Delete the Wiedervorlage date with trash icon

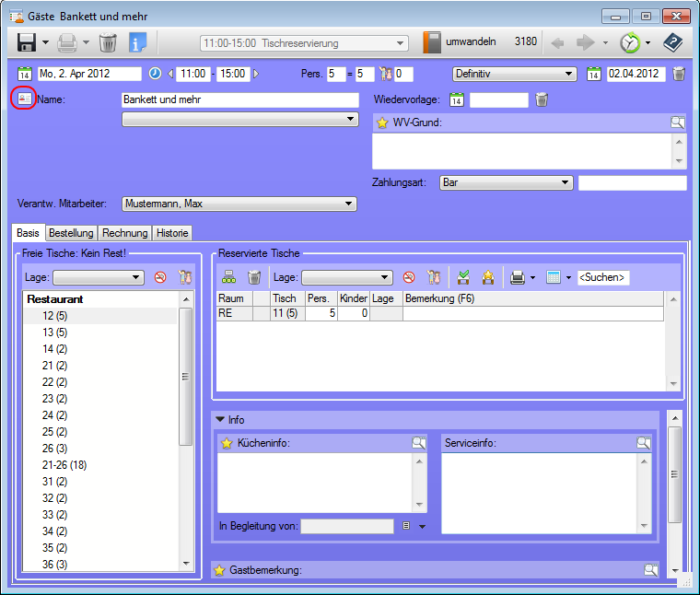(542, 99)
